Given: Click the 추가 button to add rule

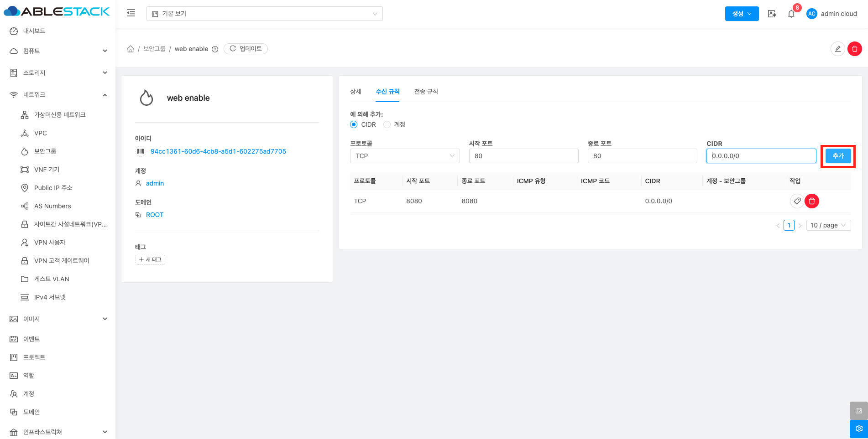Looking at the screenshot, I should [x=838, y=156].
